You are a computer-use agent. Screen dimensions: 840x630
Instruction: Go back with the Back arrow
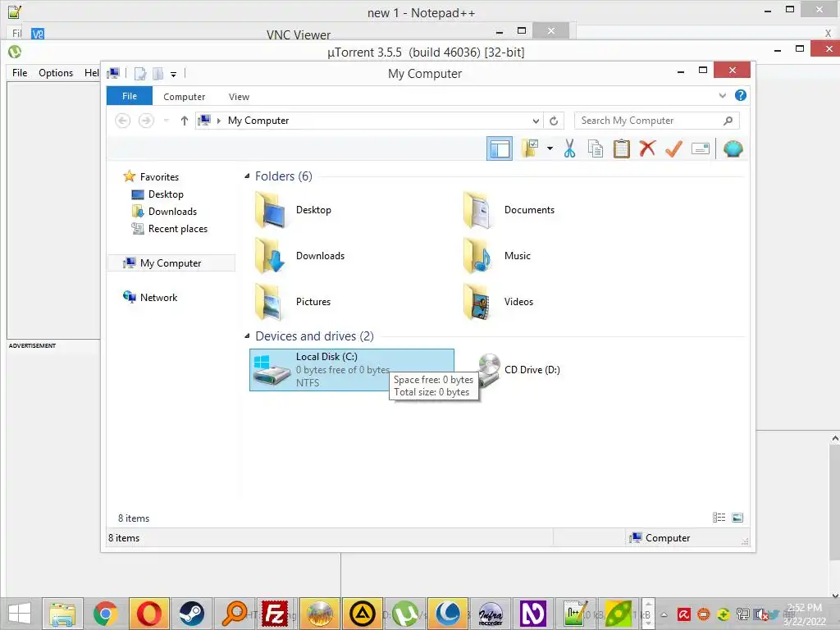coord(123,121)
